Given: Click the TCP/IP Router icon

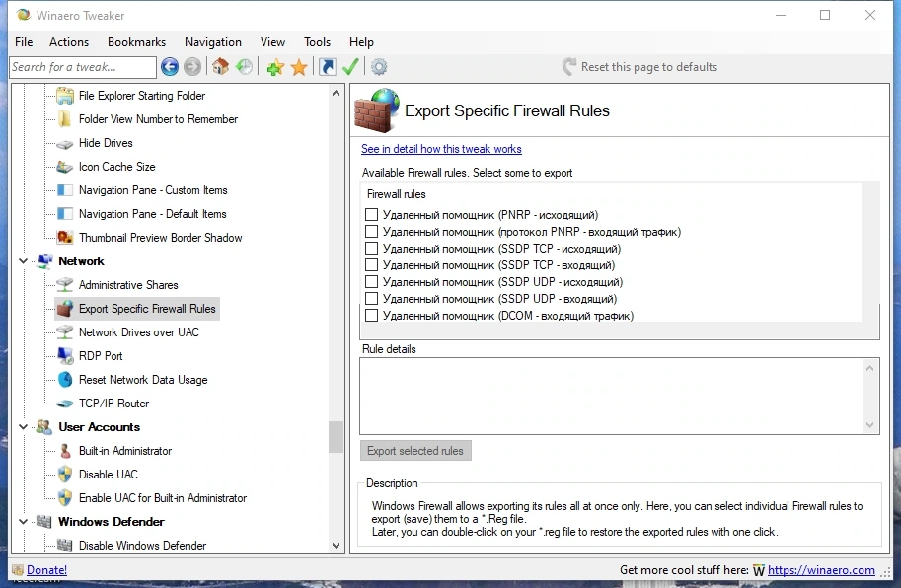Looking at the screenshot, I should (x=65, y=404).
